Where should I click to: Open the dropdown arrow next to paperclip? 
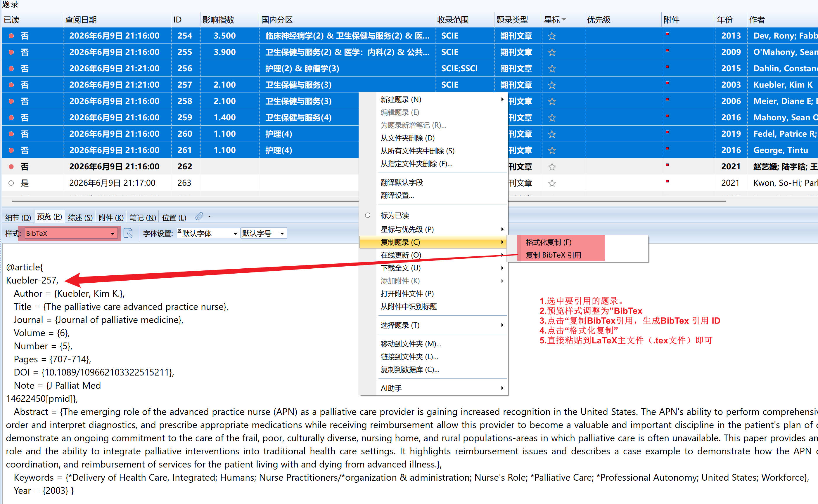click(210, 217)
